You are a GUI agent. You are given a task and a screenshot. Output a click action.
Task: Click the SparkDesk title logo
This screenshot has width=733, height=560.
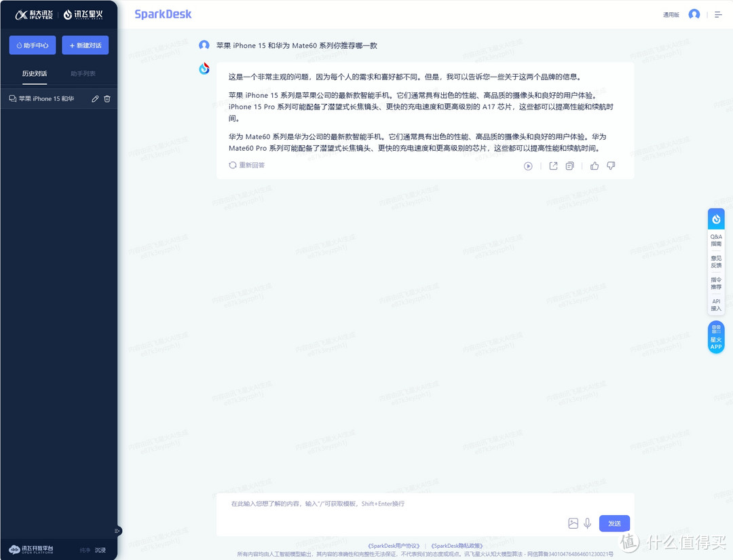[x=163, y=14]
